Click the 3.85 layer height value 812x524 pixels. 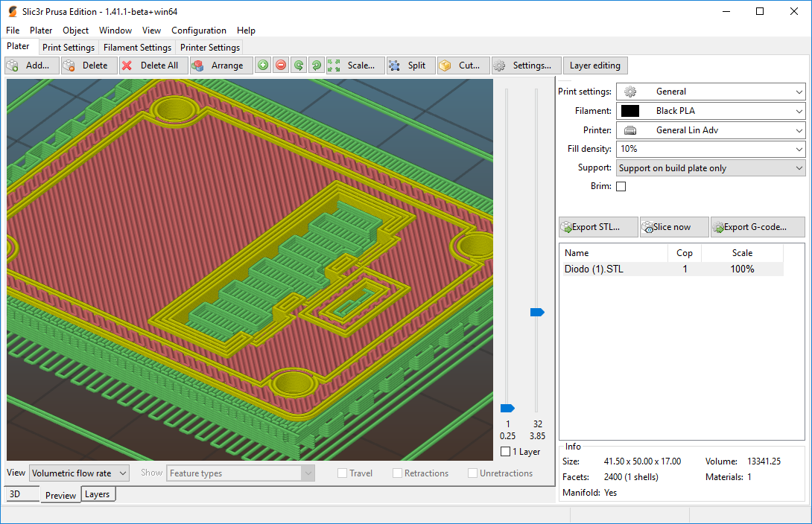pos(538,436)
